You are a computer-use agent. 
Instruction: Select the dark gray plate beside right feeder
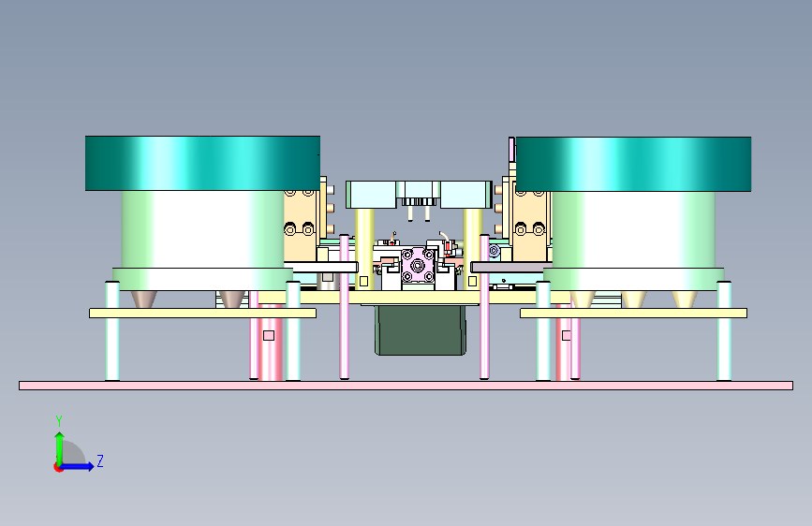(508, 267)
